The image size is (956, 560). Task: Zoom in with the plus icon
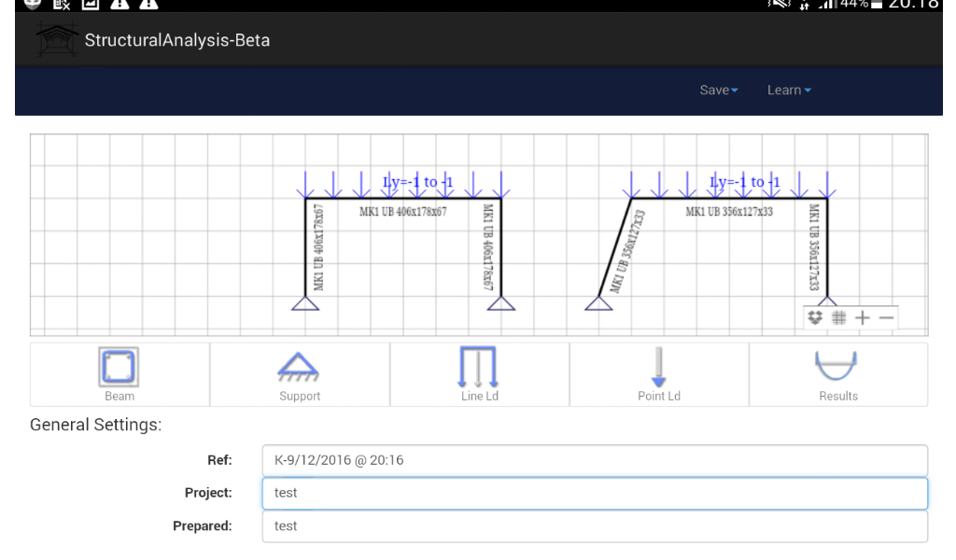862,317
